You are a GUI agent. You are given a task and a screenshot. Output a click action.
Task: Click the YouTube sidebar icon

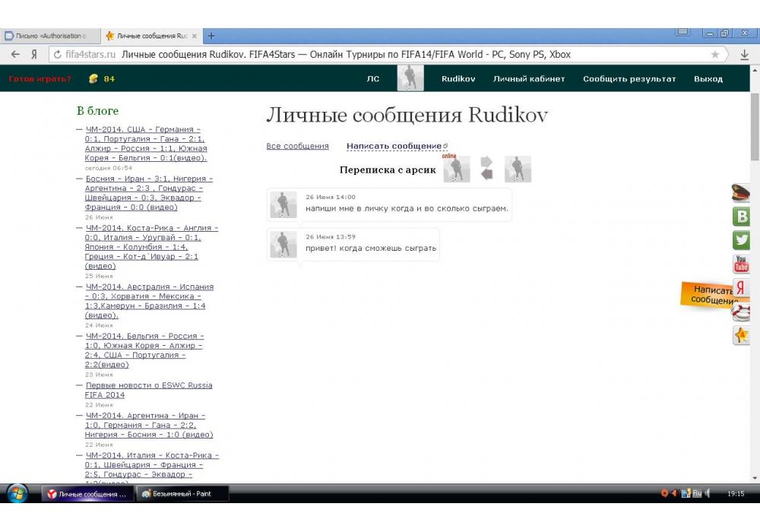[x=741, y=264]
